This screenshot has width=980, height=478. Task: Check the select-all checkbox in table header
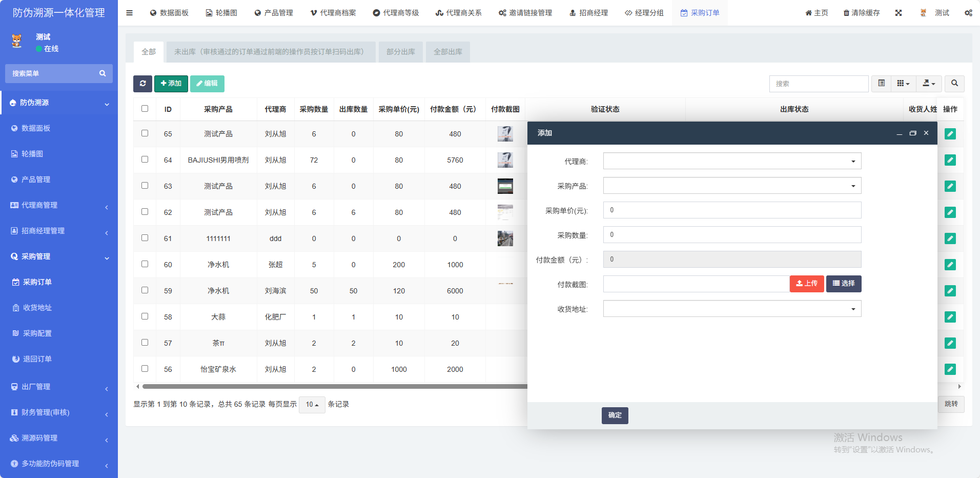click(x=145, y=109)
